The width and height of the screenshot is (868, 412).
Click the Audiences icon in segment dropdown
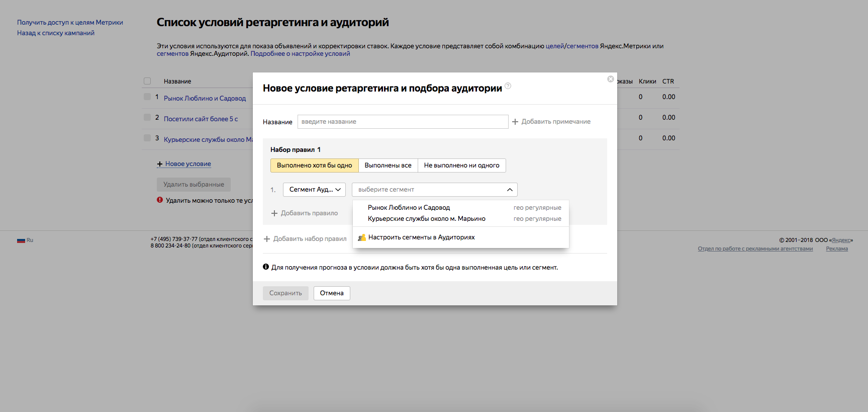click(361, 237)
